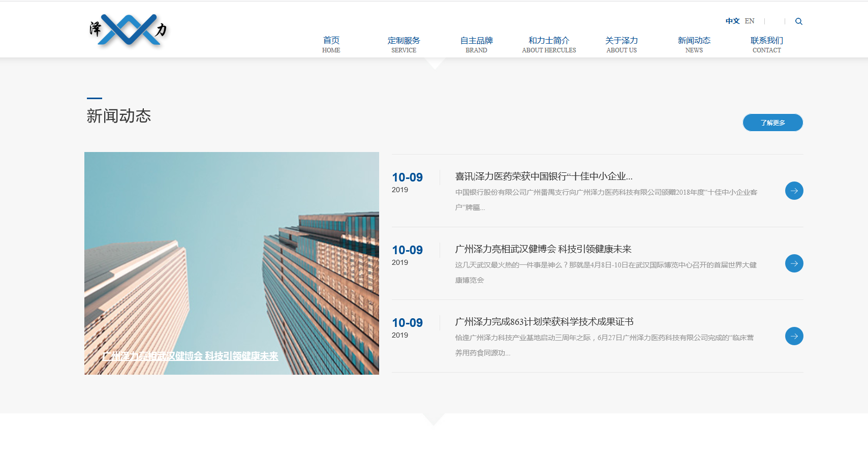Click the search magnifier icon

tap(798, 21)
